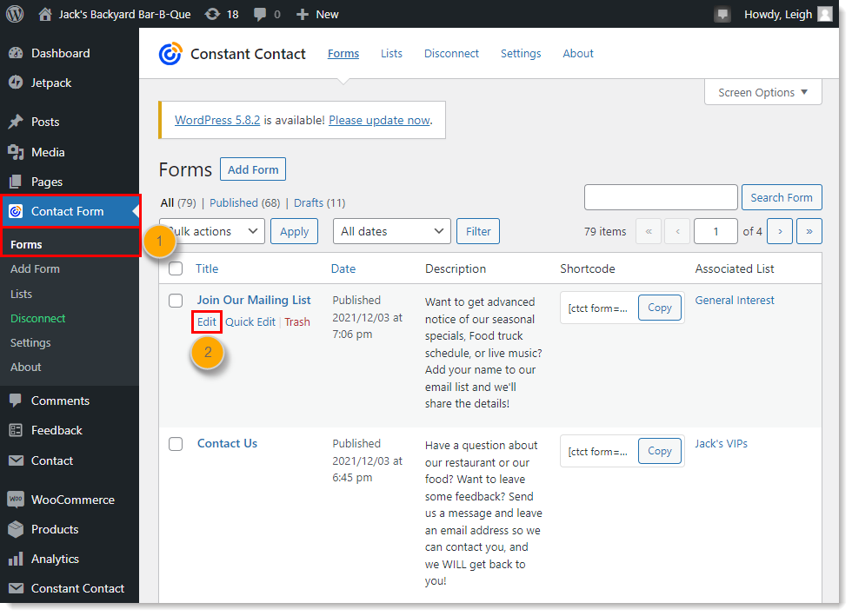
Task: Check the Contact Us row checkbox
Action: coord(176,444)
